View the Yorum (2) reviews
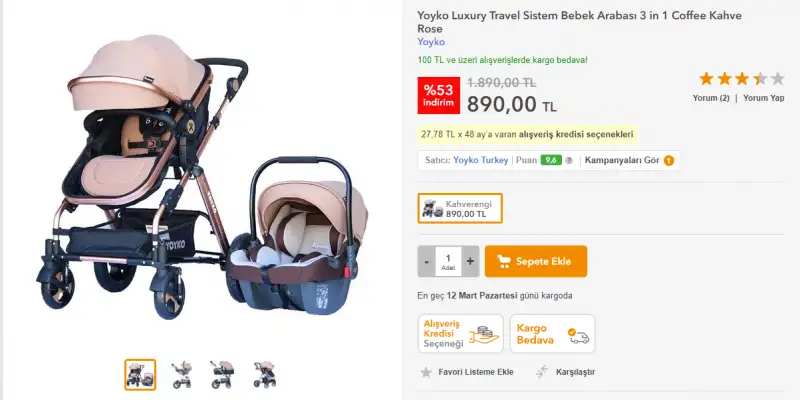This screenshot has width=800, height=400. click(711, 98)
